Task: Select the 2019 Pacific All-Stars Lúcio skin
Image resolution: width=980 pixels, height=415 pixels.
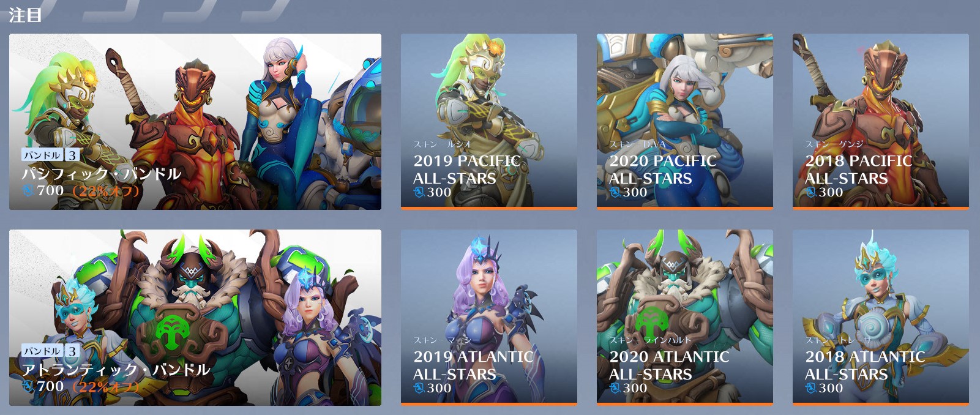Action: (x=489, y=122)
